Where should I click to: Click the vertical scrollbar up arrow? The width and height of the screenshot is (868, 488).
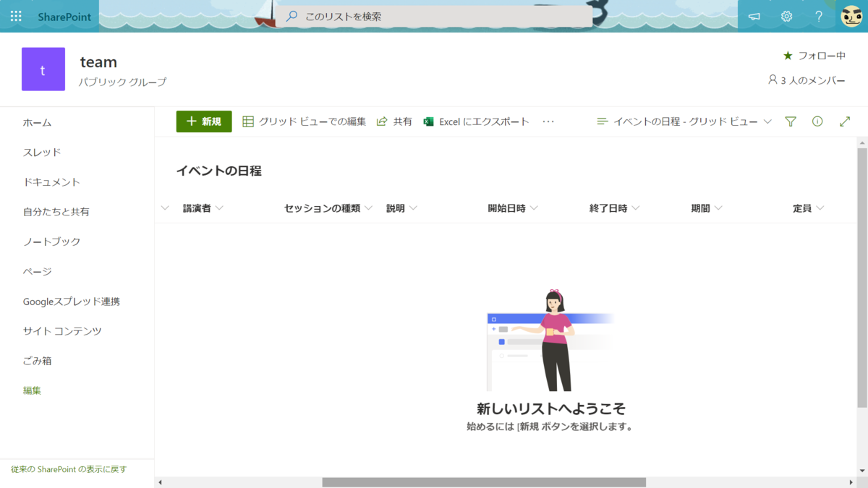[x=861, y=142]
